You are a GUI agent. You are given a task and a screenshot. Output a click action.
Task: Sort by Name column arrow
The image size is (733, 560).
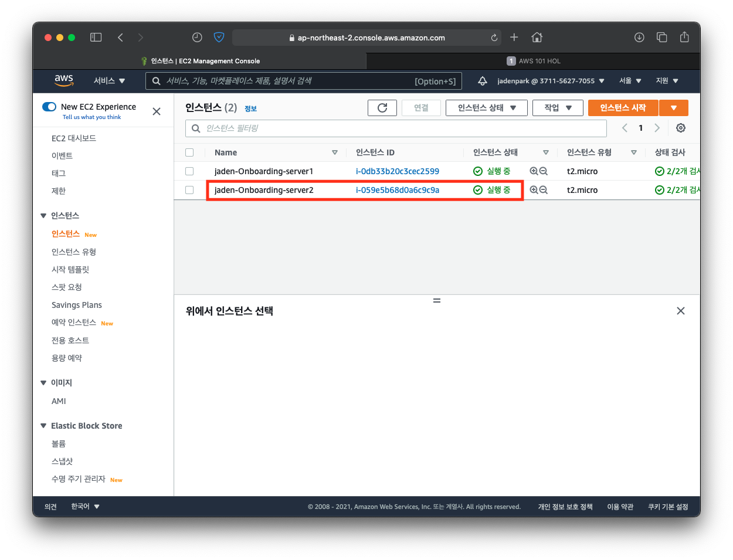(x=335, y=152)
